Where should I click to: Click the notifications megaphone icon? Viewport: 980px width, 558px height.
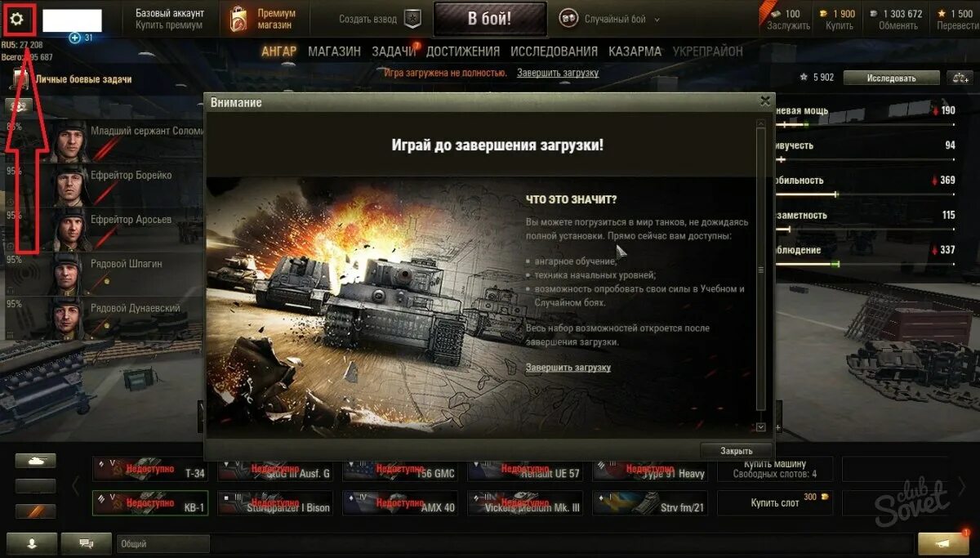click(x=943, y=542)
